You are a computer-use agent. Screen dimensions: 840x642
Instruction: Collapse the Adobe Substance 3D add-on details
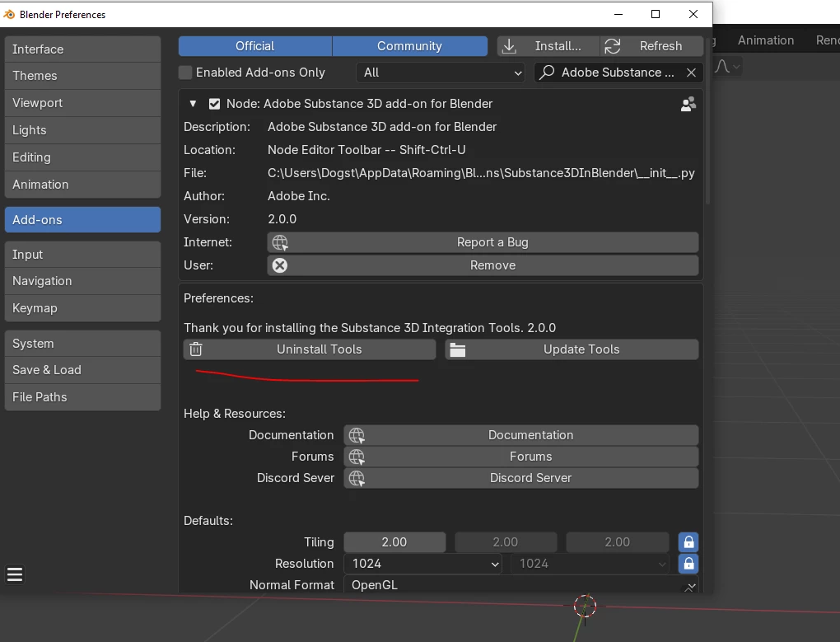coord(193,104)
